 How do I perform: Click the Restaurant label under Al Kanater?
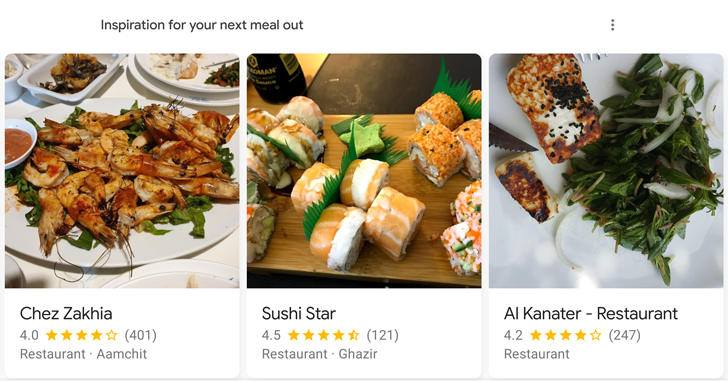(x=536, y=354)
